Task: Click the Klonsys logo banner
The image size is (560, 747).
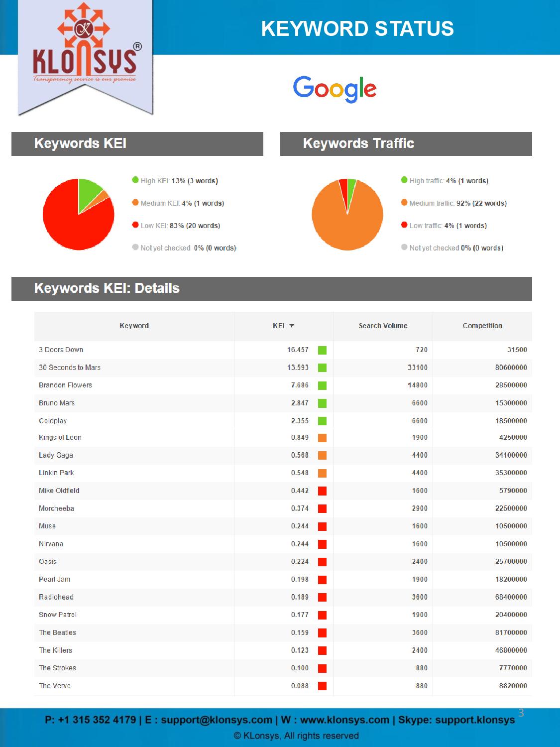Action: point(85,57)
